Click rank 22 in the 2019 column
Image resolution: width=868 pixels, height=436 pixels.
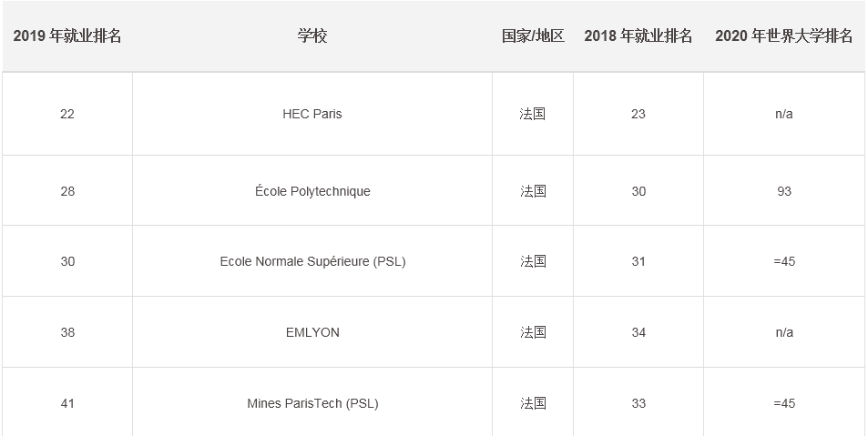coord(67,114)
